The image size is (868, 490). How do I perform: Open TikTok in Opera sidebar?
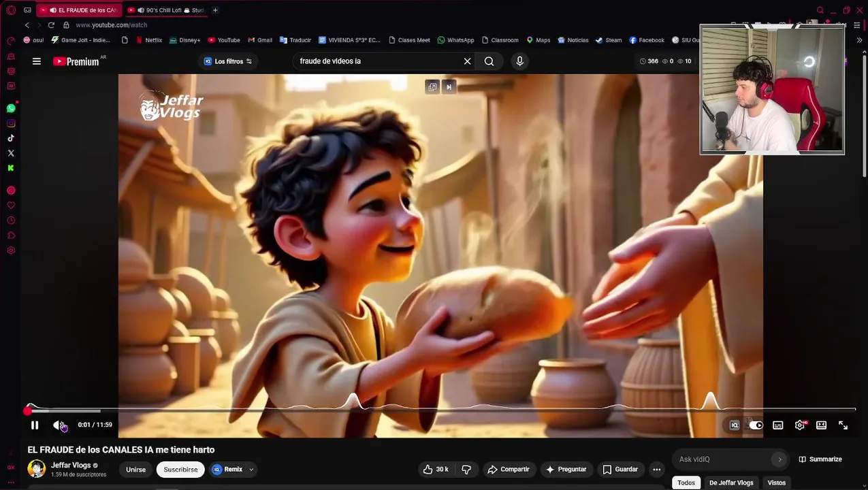click(x=11, y=138)
